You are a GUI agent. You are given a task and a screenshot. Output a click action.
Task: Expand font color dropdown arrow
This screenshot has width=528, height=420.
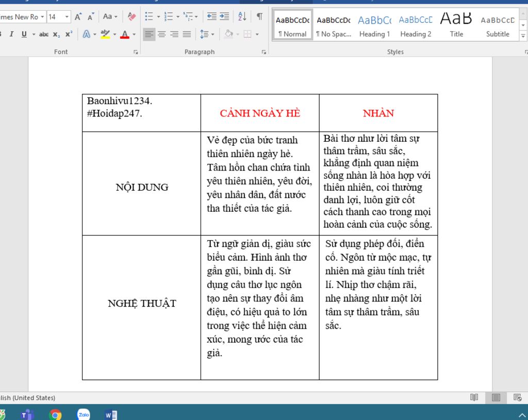coord(134,35)
